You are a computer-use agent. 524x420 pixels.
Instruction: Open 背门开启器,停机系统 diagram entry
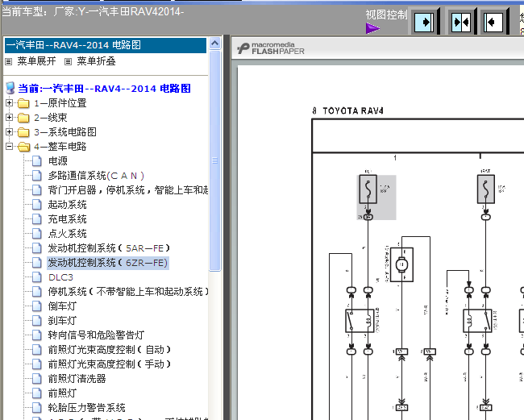128,190
